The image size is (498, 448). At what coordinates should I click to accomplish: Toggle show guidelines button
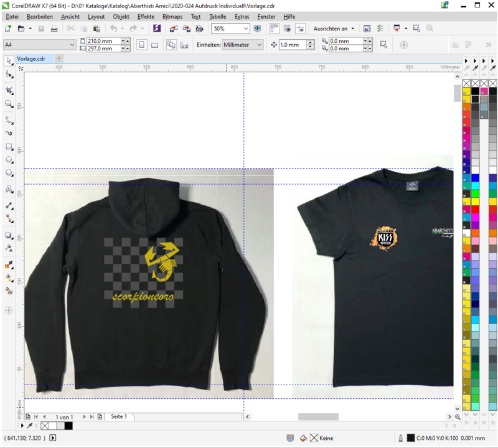pos(300,29)
